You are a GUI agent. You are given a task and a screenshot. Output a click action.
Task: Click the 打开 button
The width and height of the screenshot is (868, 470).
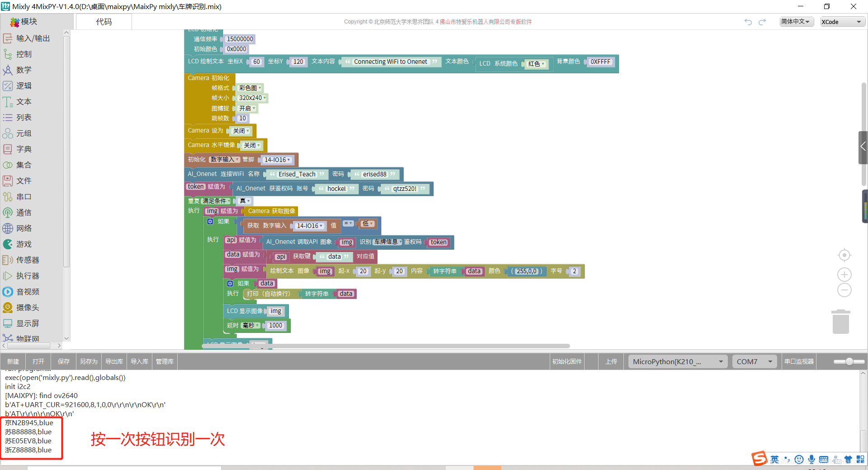pyautogui.click(x=38, y=361)
